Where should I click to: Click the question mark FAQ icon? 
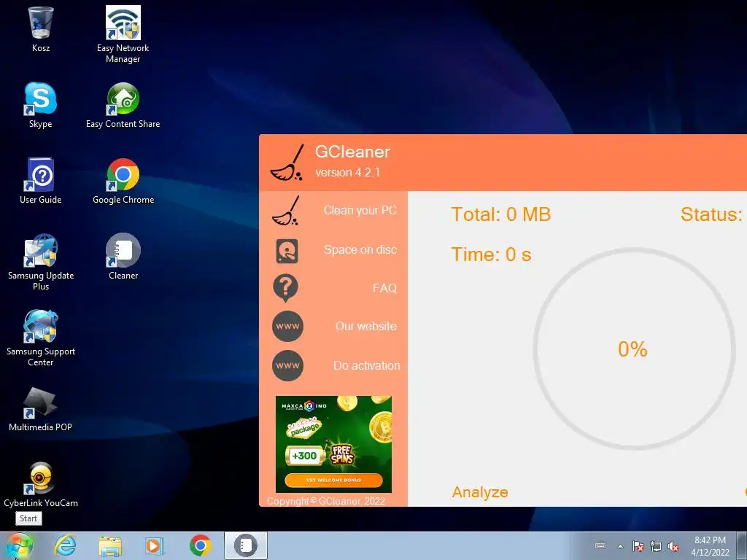coord(286,288)
